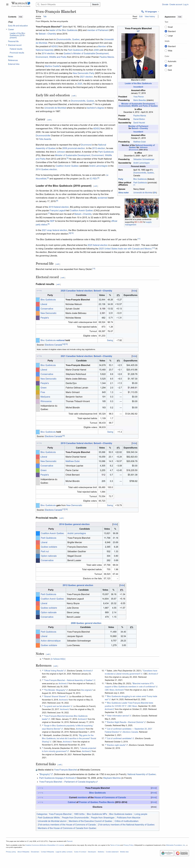Viewport: 195px width, 868px height.
Task: Click the languages translation icon
Action: (x=142, y=11)
